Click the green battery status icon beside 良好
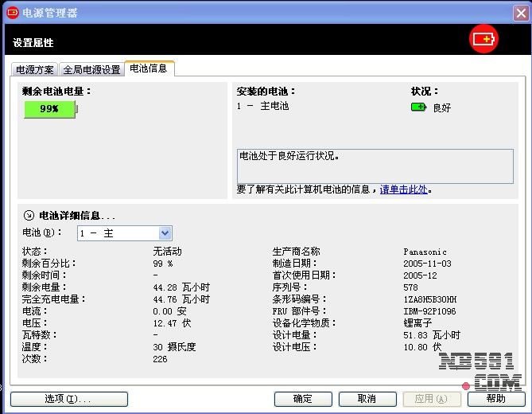532x414 pixels. (x=418, y=107)
